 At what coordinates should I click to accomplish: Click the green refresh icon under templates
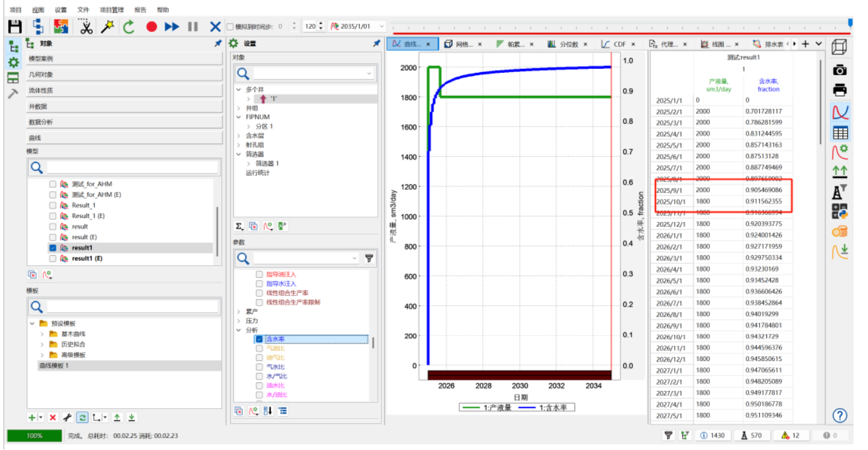[x=82, y=417]
